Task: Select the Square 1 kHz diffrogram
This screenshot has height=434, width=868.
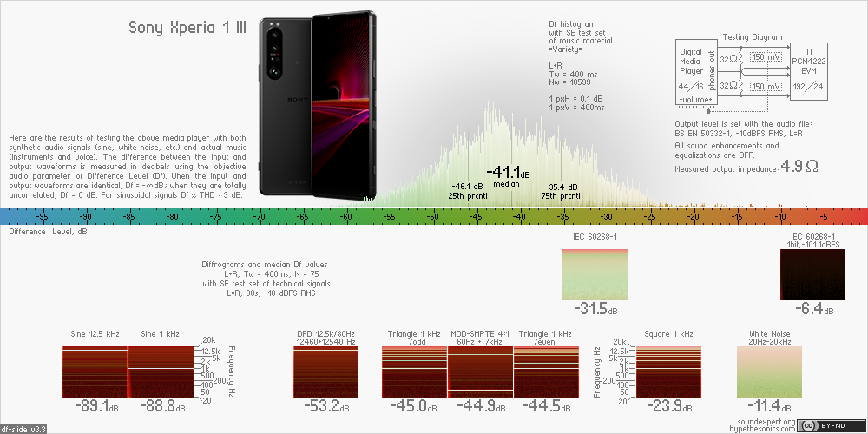Action: pyautogui.click(x=668, y=372)
